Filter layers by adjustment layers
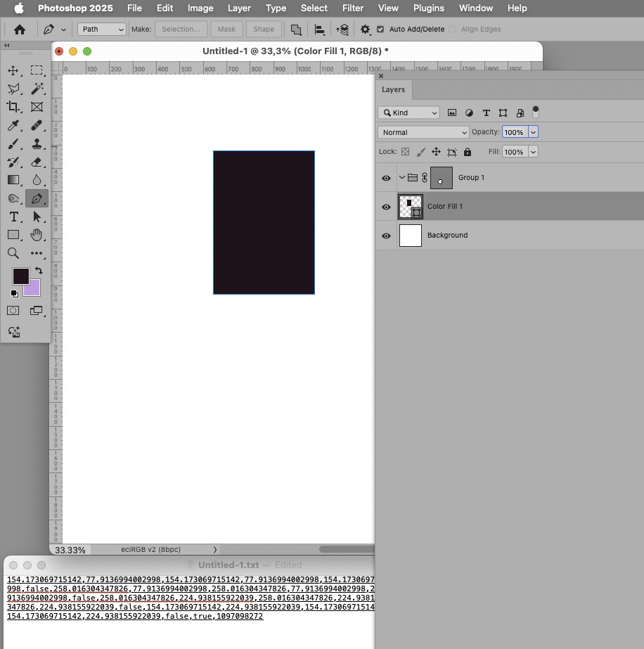The height and width of the screenshot is (649, 644). pyautogui.click(x=469, y=113)
